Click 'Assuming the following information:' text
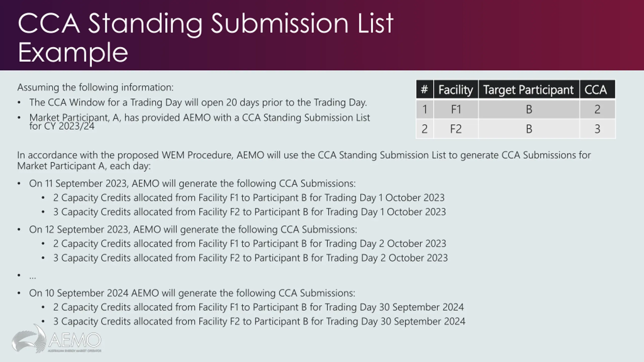The width and height of the screenshot is (644, 362). coord(95,87)
